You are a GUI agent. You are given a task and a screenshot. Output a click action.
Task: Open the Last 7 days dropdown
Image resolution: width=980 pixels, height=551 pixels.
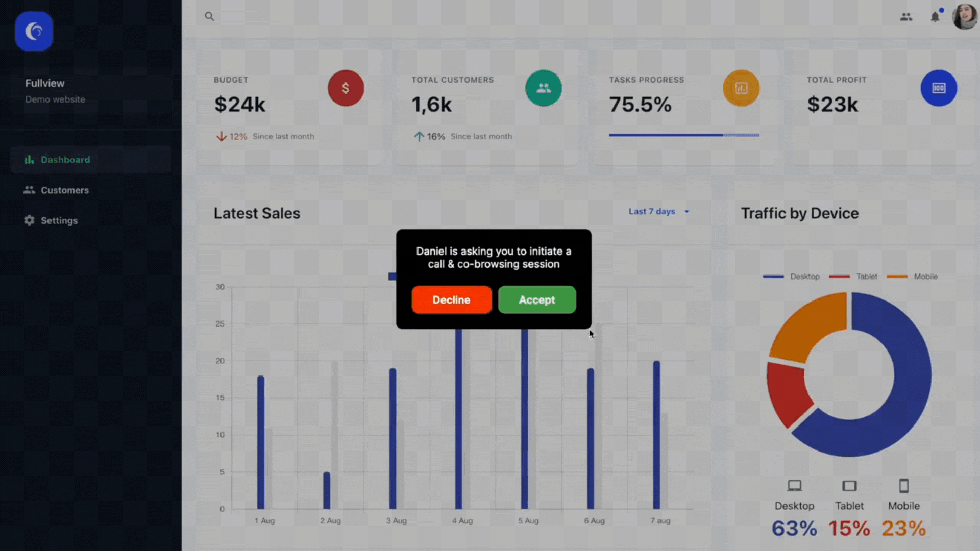(x=658, y=211)
